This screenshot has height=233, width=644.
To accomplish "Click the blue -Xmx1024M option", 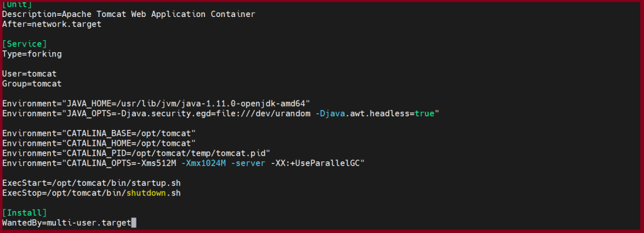I will pos(203,163).
